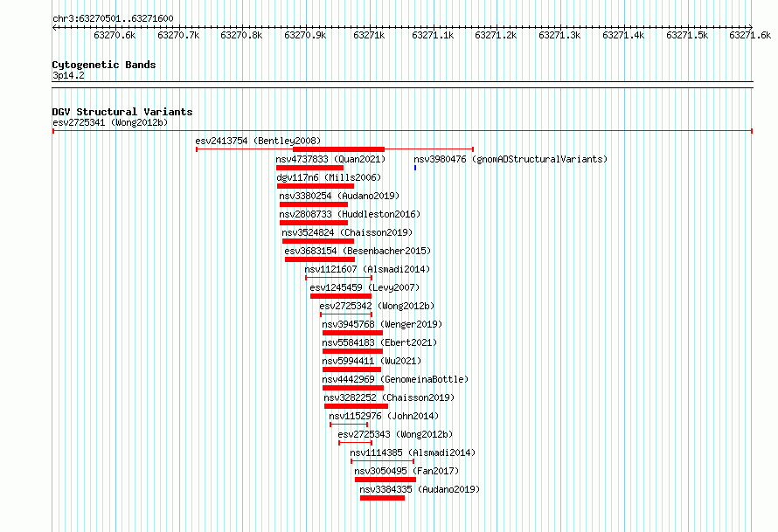Click nsv1152976 (John2014) label

[384, 416]
